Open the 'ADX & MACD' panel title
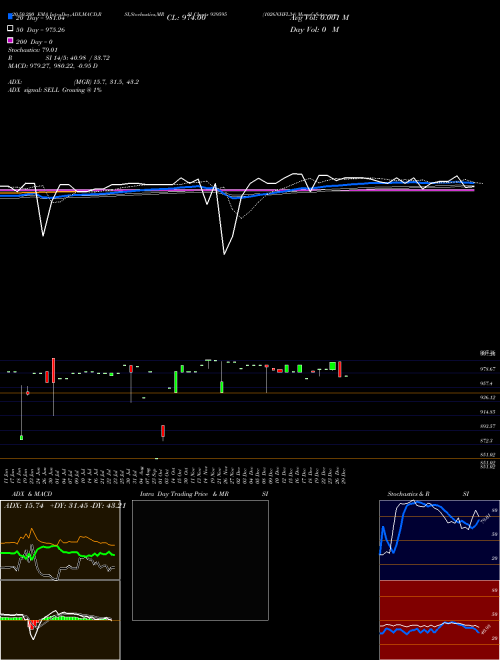The image size is (500, 660). [x=32, y=494]
